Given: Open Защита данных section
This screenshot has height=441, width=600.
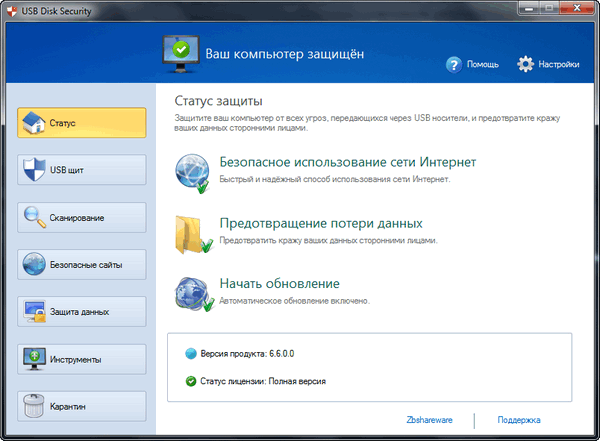Looking at the screenshot, I should click(82, 312).
